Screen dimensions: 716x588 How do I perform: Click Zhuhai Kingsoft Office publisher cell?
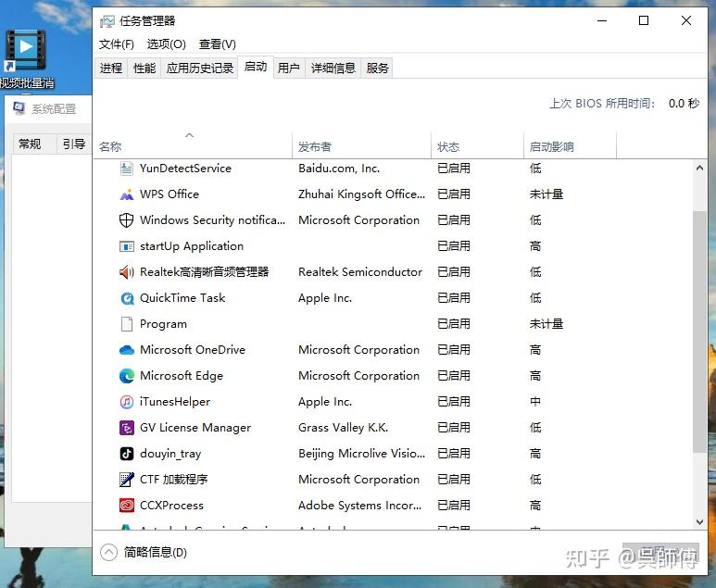(x=361, y=194)
